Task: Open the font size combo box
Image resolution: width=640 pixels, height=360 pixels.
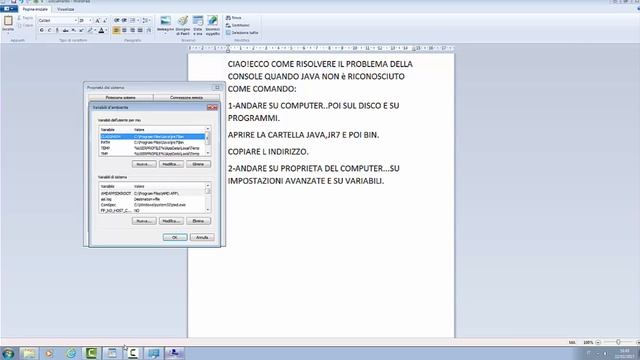Action: pos(85,20)
